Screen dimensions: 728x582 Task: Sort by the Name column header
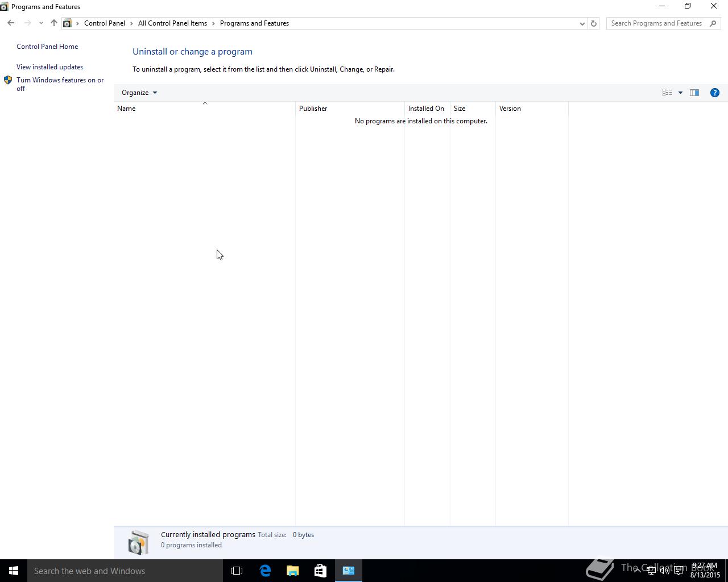click(x=205, y=109)
